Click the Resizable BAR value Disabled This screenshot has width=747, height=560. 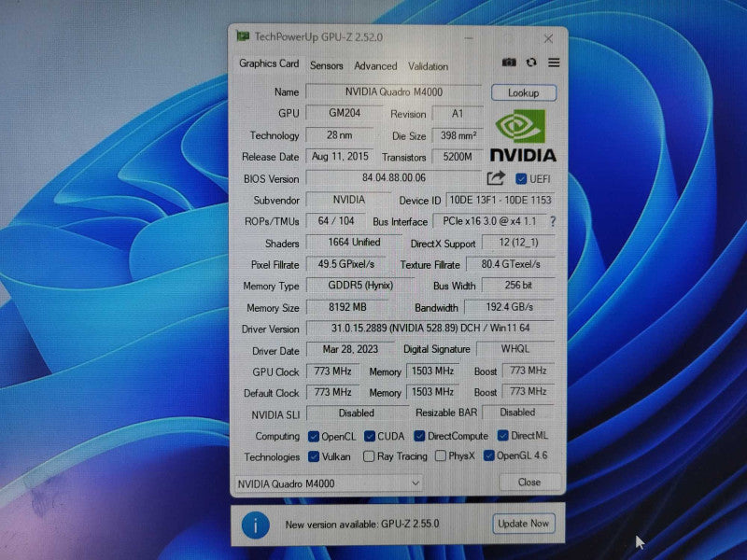[518, 413]
